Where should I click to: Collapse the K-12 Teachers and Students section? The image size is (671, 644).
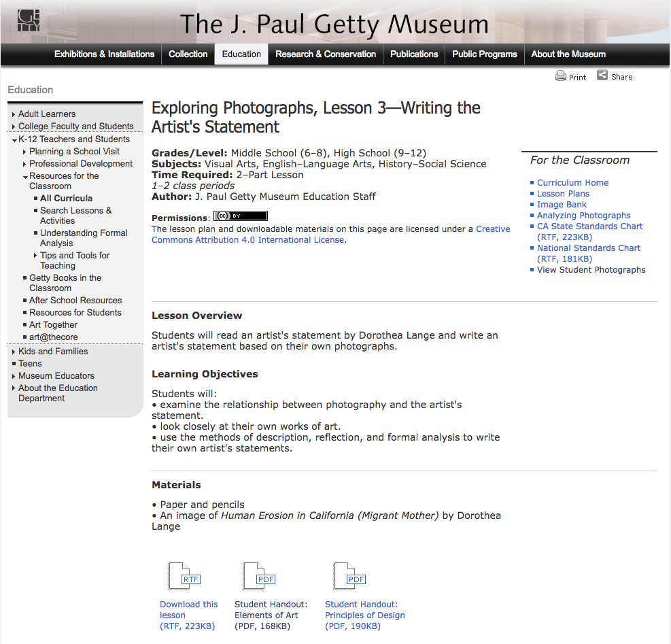[74, 139]
